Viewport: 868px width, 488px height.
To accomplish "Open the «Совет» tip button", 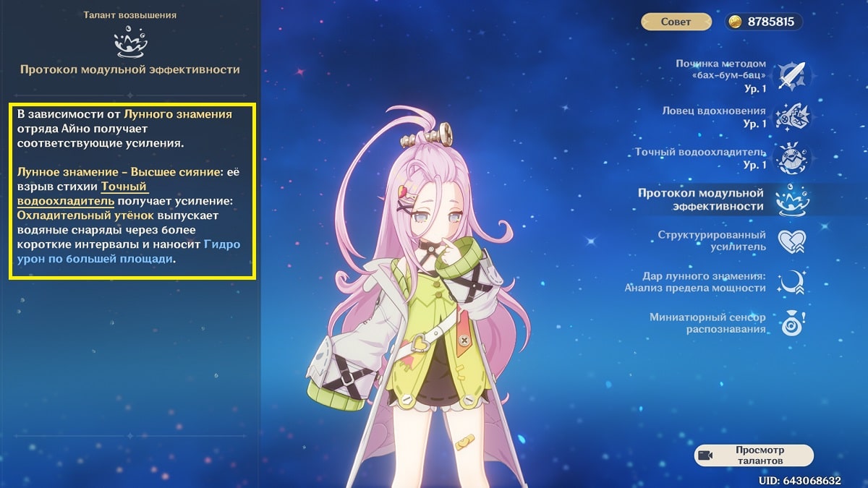I will pyautogui.click(x=676, y=22).
